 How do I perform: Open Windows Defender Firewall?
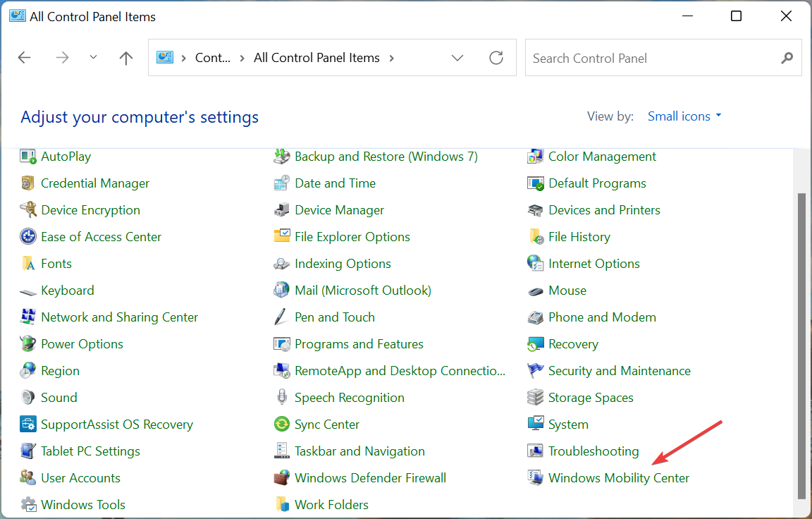tap(370, 477)
